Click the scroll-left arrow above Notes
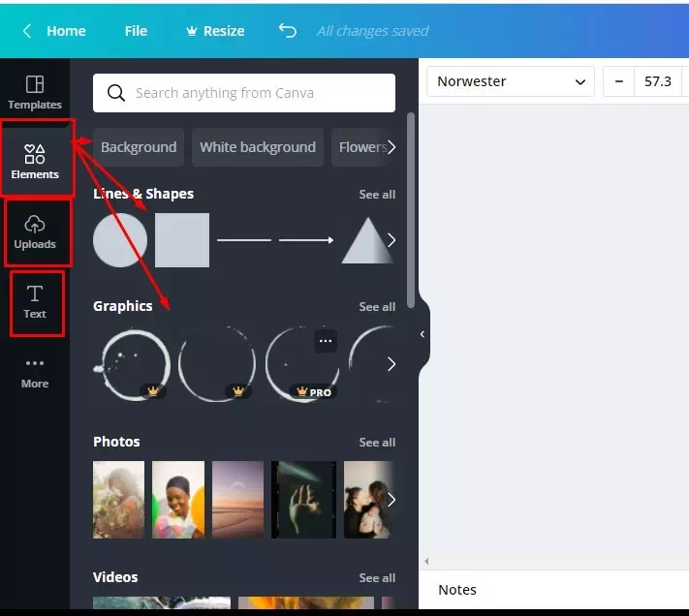The image size is (689, 616). pyautogui.click(x=426, y=561)
